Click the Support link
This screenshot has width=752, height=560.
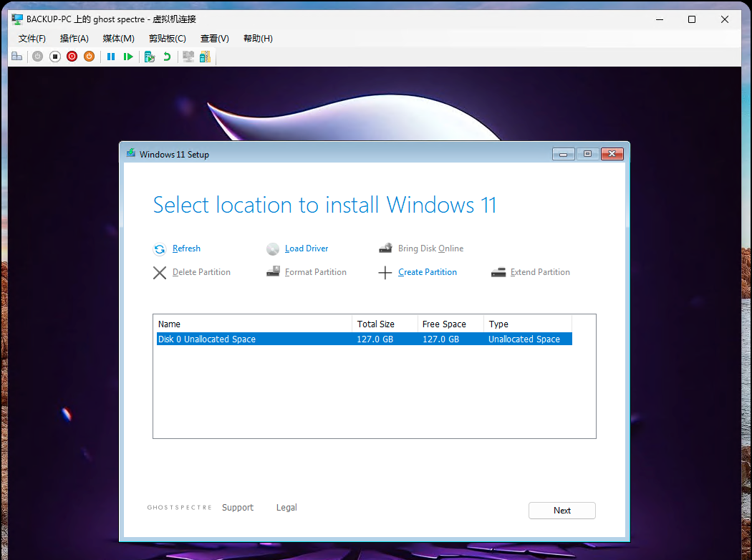point(238,507)
